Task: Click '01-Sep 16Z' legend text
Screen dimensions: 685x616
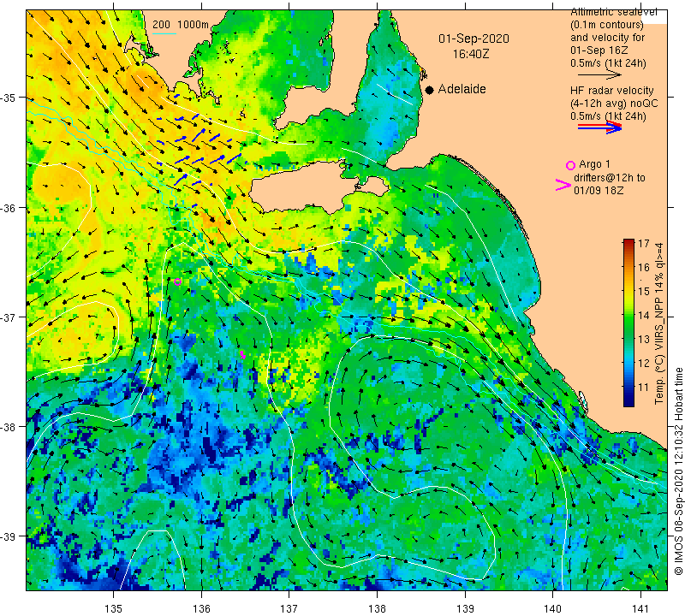Action: pos(599,50)
